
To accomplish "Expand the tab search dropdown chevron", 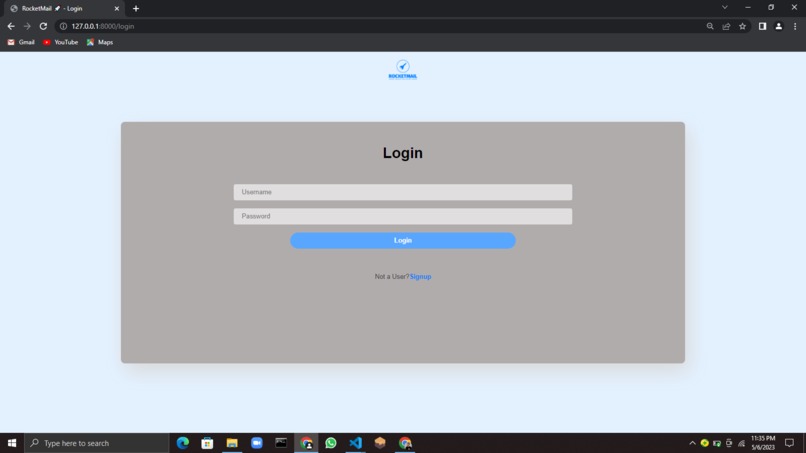I will pos(725,8).
